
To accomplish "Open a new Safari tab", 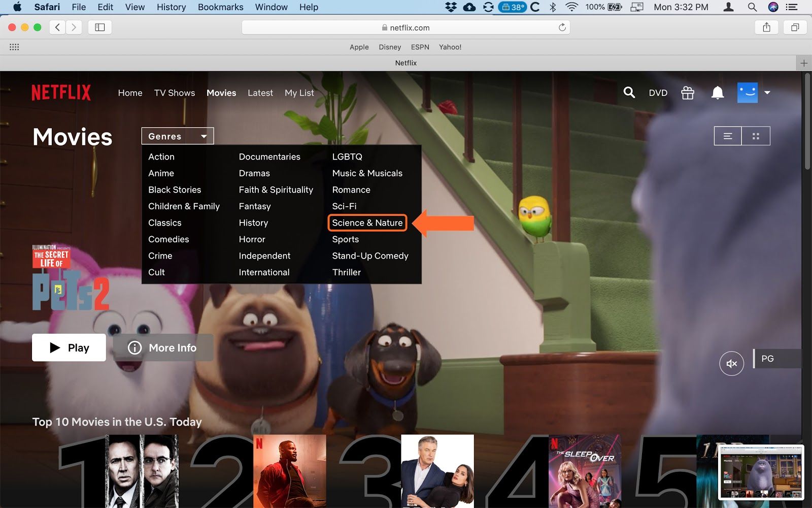I will coord(804,63).
